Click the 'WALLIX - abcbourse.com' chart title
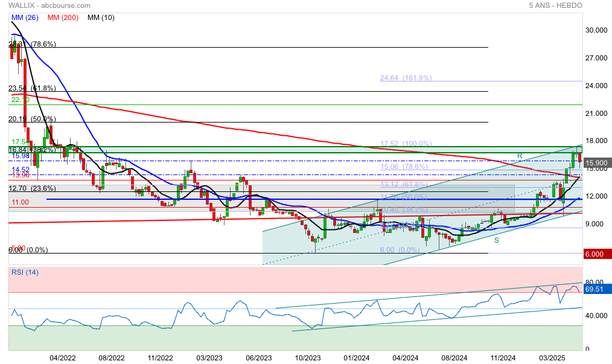The height and width of the screenshot is (364, 612). point(49,5)
